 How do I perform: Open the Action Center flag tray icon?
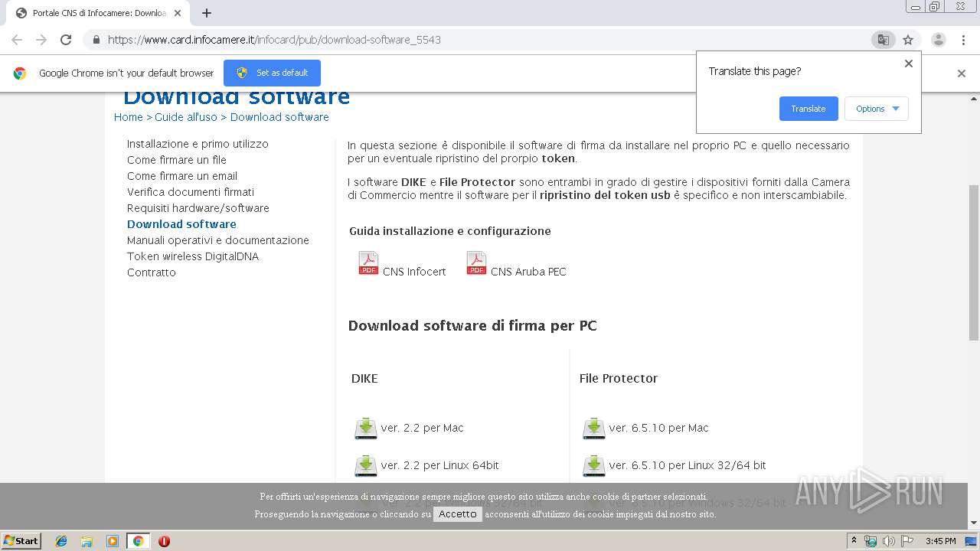click(907, 541)
